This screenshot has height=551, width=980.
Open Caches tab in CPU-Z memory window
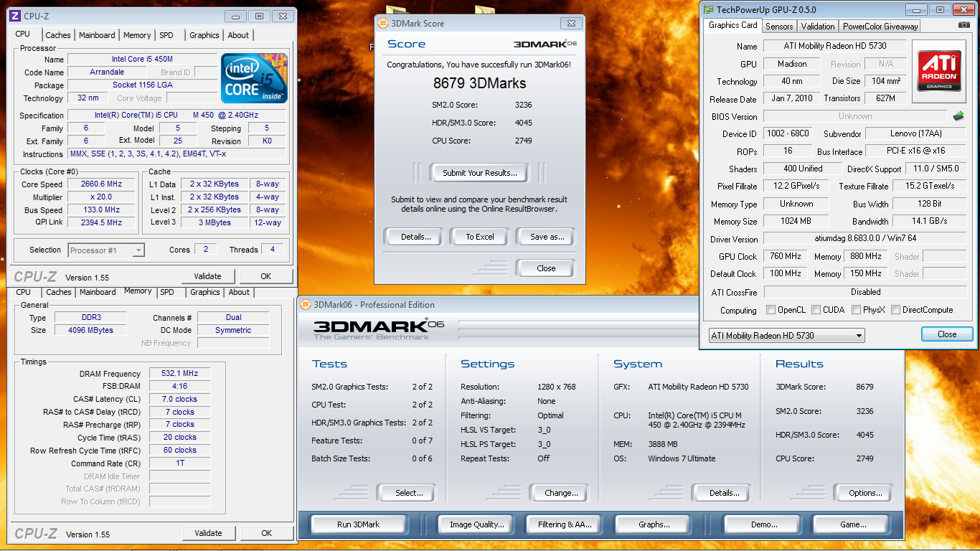(59, 292)
